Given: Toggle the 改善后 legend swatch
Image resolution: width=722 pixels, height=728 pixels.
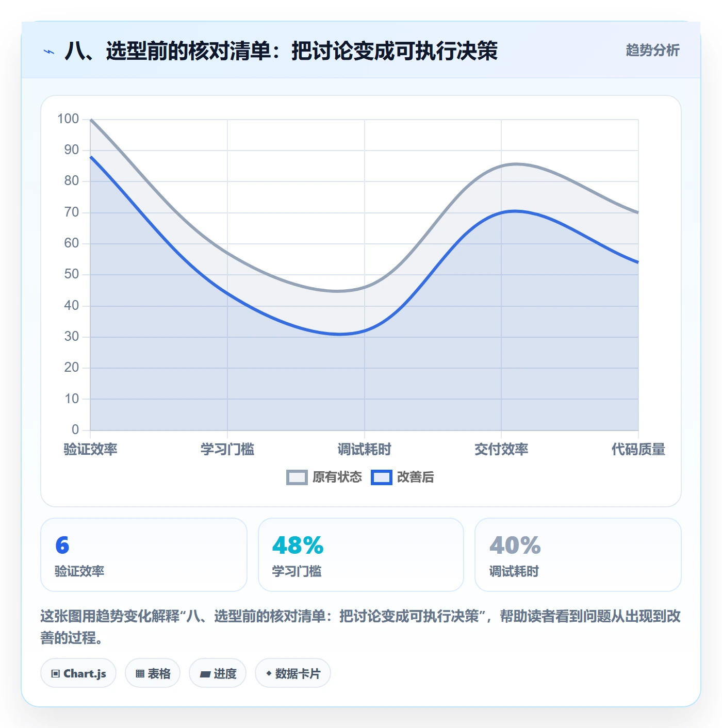Looking at the screenshot, I should (x=382, y=477).
